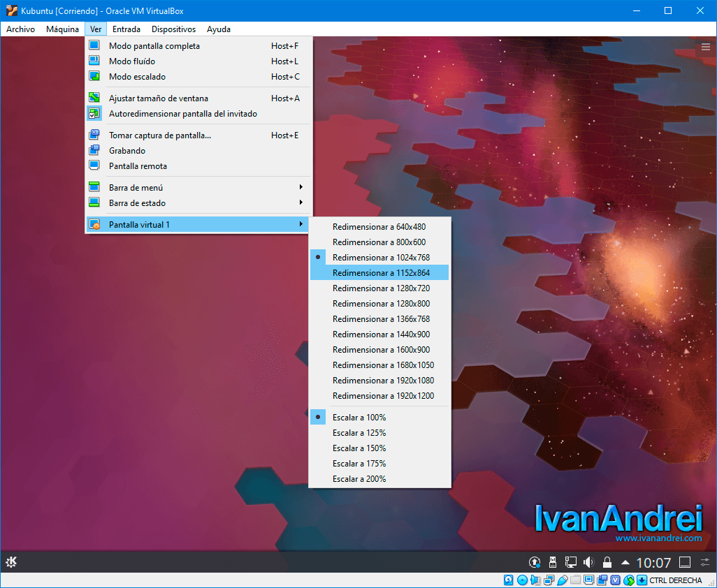Click the recording status bar icon
This screenshot has height=588, width=717.
click(x=602, y=580)
